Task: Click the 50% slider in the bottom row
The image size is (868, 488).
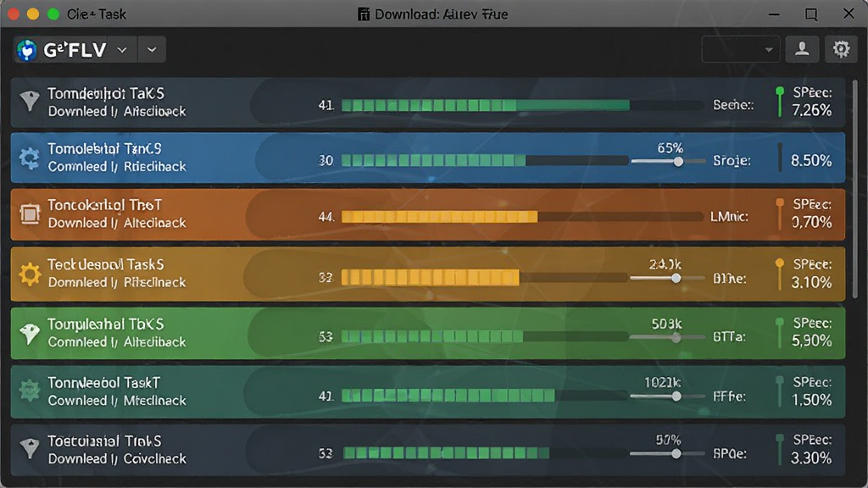Action: [x=667, y=454]
